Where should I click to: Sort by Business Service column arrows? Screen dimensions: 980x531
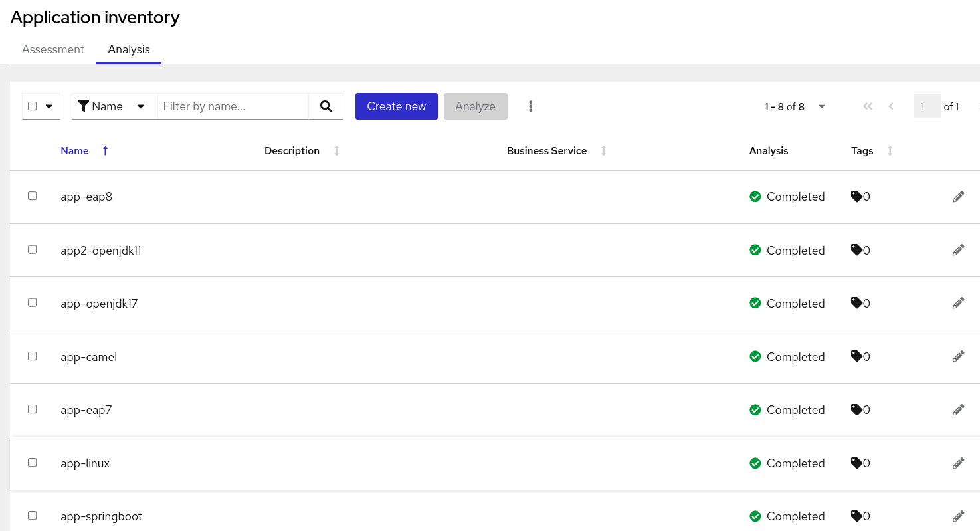coord(604,151)
